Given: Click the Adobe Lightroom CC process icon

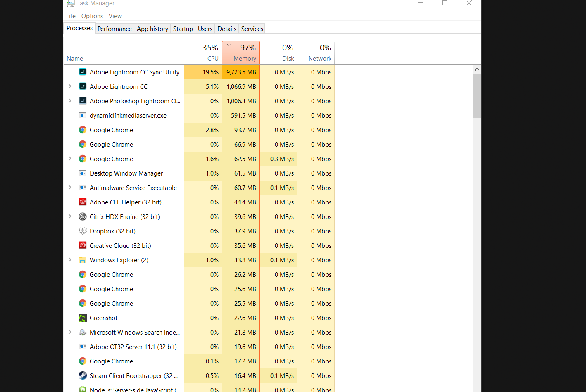Looking at the screenshot, I should coord(83,86).
